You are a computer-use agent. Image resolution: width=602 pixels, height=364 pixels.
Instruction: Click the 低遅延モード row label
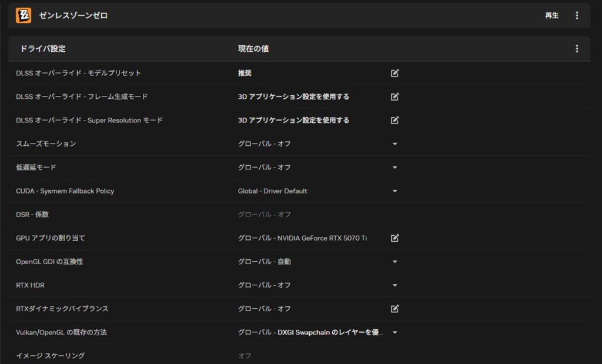36,168
